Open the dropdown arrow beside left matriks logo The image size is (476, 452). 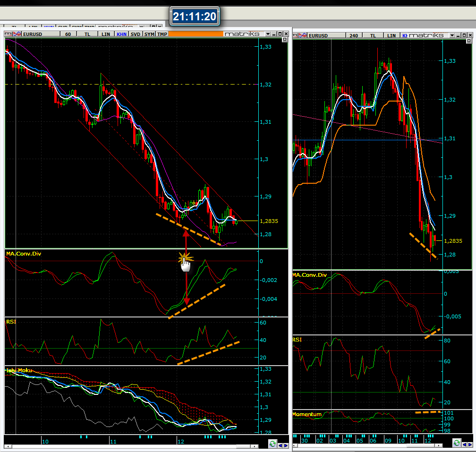pyautogui.click(x=268, y=34)
